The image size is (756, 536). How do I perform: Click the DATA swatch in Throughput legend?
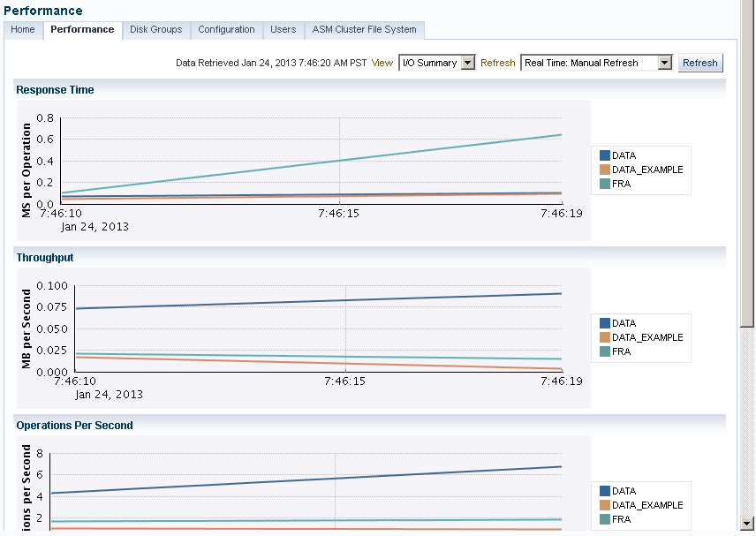tap(605, 323)
